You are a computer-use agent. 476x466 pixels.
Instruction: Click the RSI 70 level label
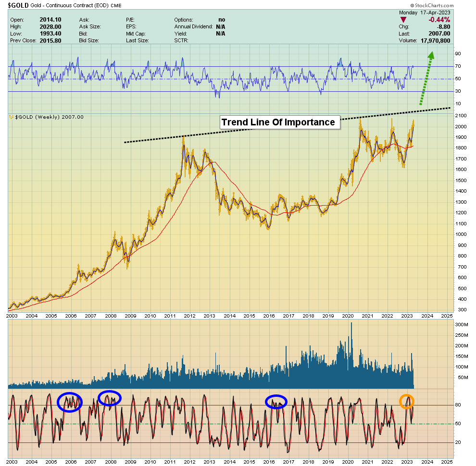coord(458,66)
